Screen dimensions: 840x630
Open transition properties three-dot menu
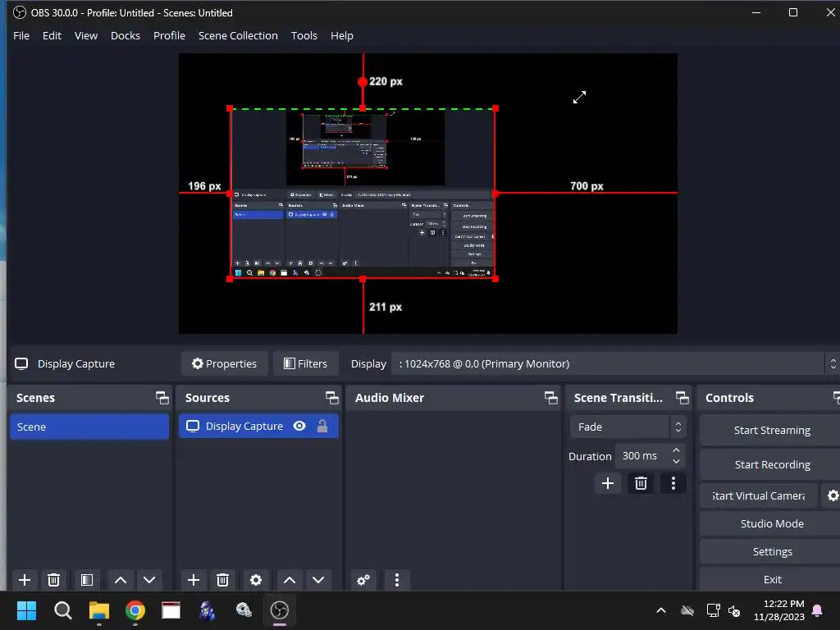[x=673, y=483]
